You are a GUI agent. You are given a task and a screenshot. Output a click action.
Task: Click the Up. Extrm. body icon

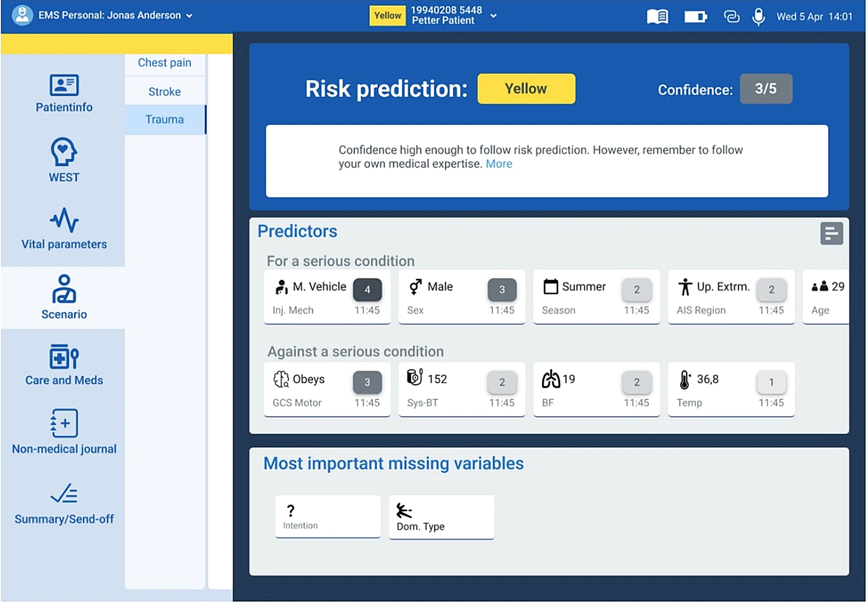coord(685,287)
